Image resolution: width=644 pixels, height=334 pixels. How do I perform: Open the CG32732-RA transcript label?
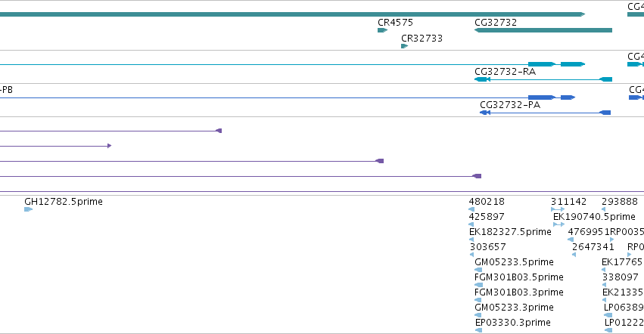click(x=505, y=71)
